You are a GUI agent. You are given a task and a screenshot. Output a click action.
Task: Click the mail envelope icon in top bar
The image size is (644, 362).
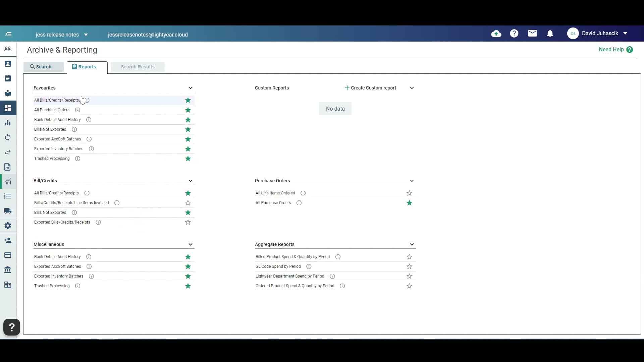coord(532,33)
